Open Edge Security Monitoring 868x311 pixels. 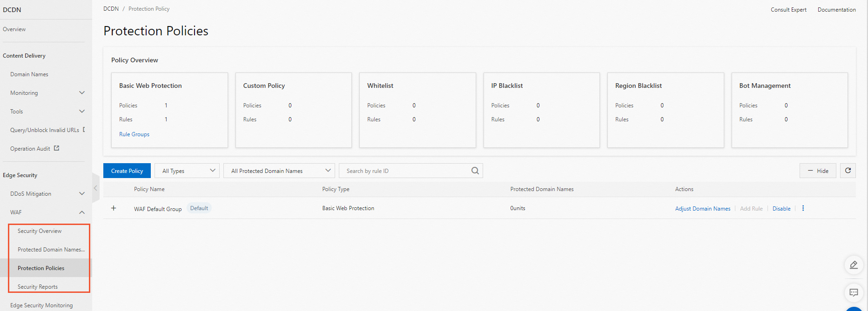[41, 305]
